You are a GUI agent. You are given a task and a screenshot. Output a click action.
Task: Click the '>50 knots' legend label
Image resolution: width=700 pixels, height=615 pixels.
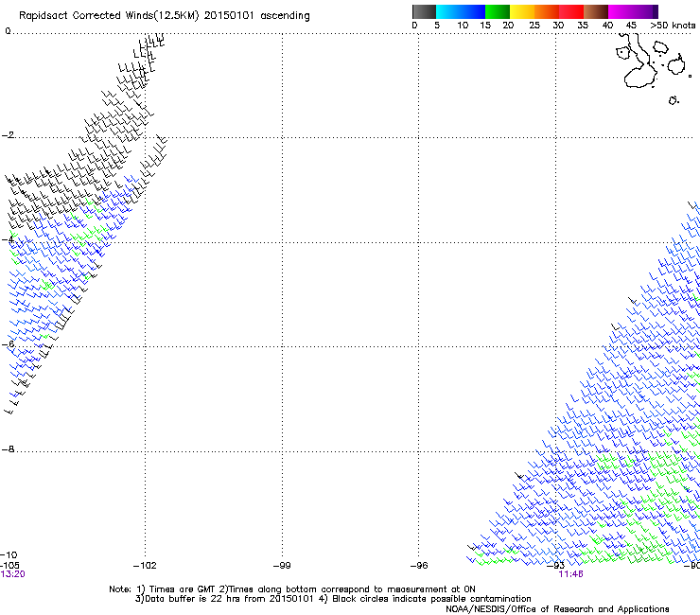pyautogui.click(x=673, y=26)
